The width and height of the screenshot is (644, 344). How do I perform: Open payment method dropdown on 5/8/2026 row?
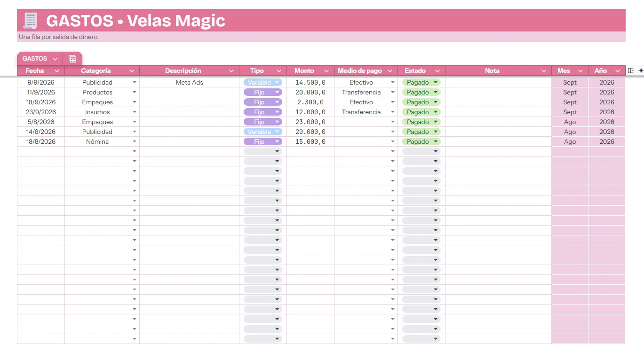[393, 122]
